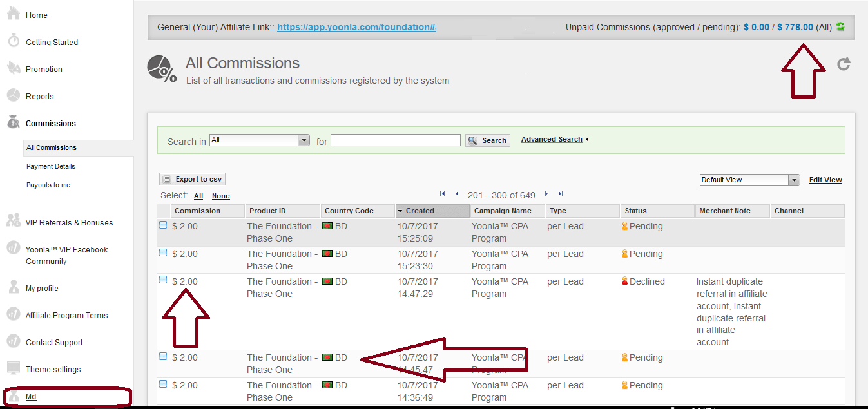Open All Commissions submenu item
Screen dimensions: 868x409
[52, 147]
